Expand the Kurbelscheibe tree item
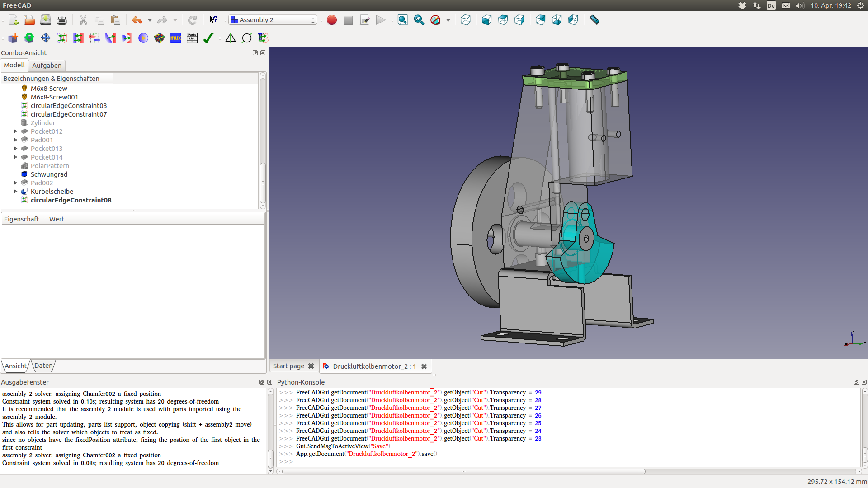The image size is (868, 488). pyautogui.click(x=16, y=192)
